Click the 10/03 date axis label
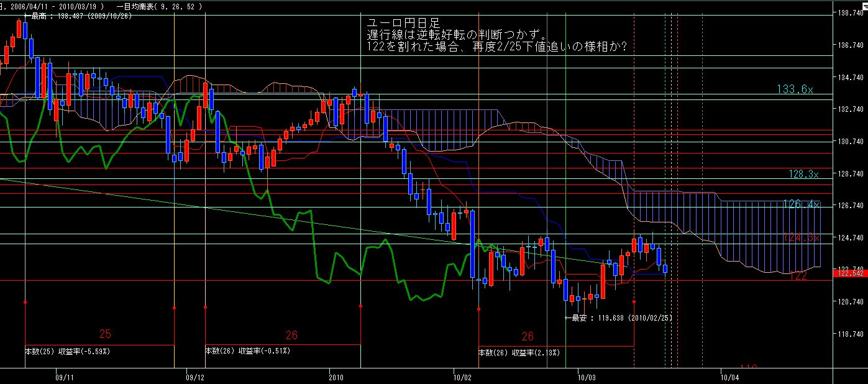This screenshot has height=384, width=868. (x=587, y=377)
